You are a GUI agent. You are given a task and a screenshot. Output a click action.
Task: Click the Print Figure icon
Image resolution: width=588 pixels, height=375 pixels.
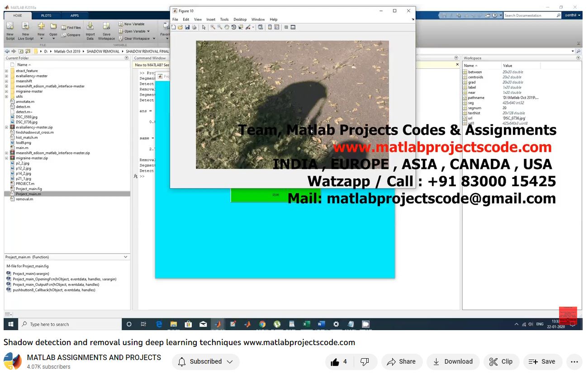point(194,27)
